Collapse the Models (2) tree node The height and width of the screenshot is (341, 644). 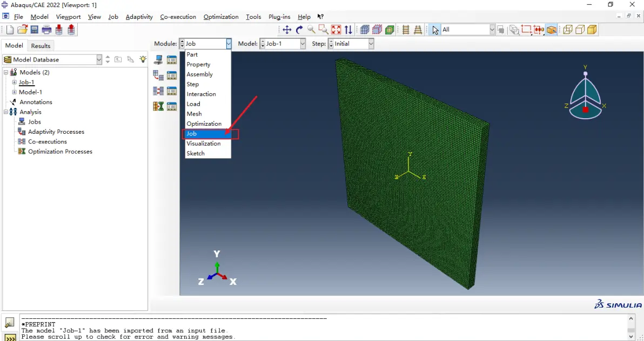[6, 72]
